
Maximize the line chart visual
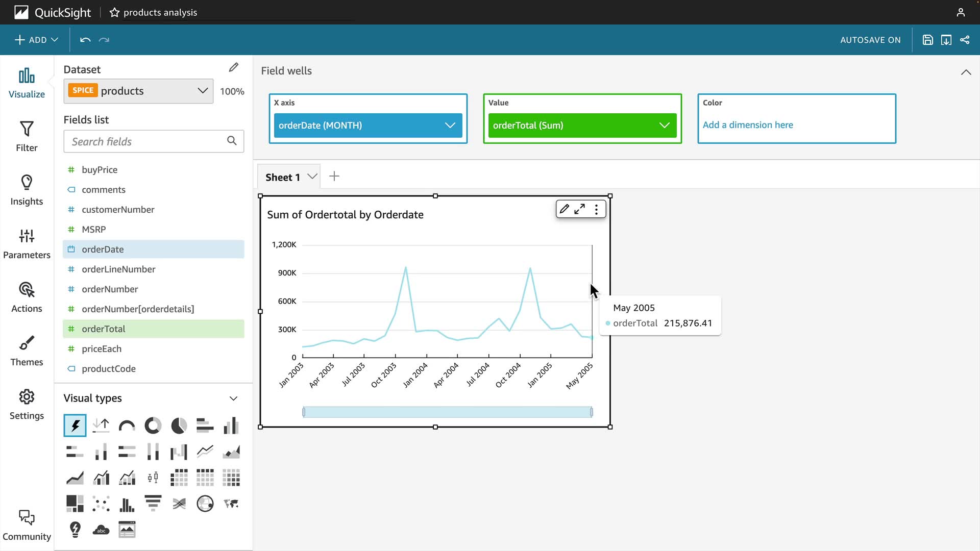click(580, 209)
